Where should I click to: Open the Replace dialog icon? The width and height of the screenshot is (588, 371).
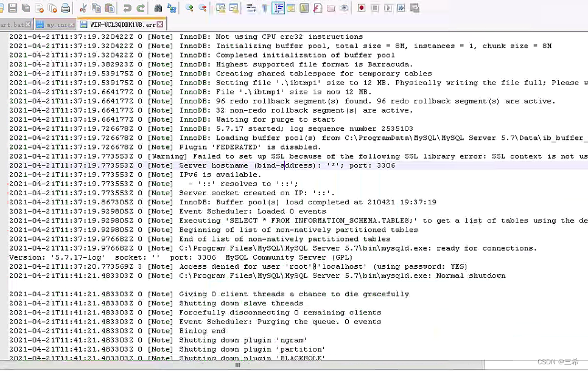click(x=172, y=8)
